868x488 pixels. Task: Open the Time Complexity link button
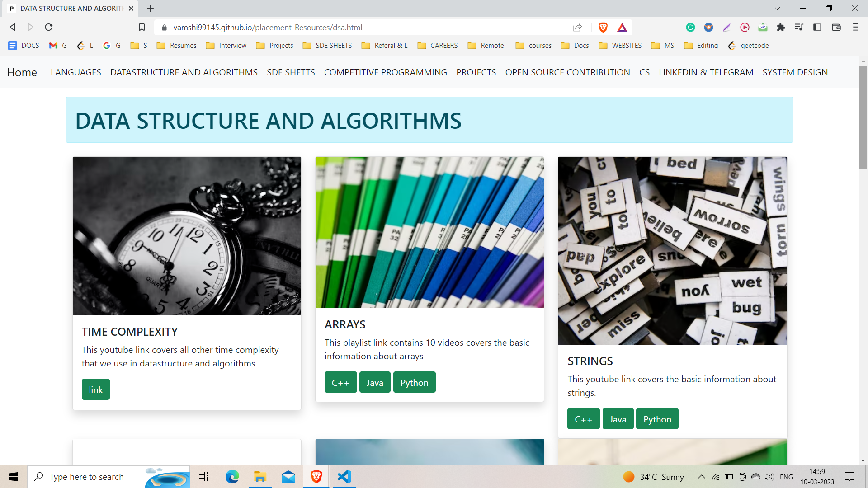tap(96, 389)
